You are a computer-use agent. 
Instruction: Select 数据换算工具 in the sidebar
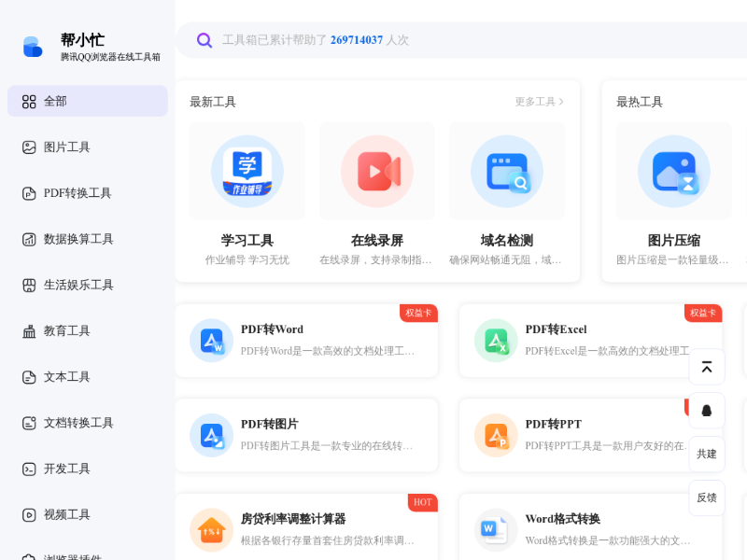coord(88,239)
